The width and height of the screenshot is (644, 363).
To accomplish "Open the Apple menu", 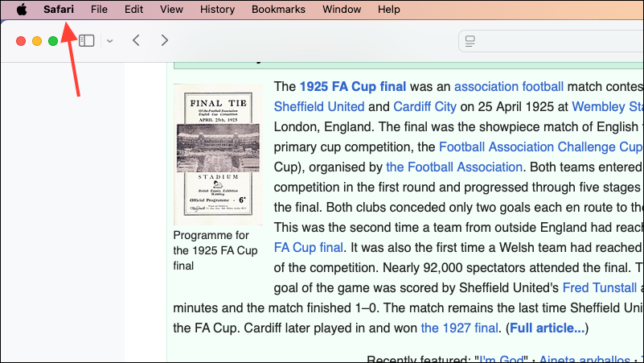I will point(22,9).
